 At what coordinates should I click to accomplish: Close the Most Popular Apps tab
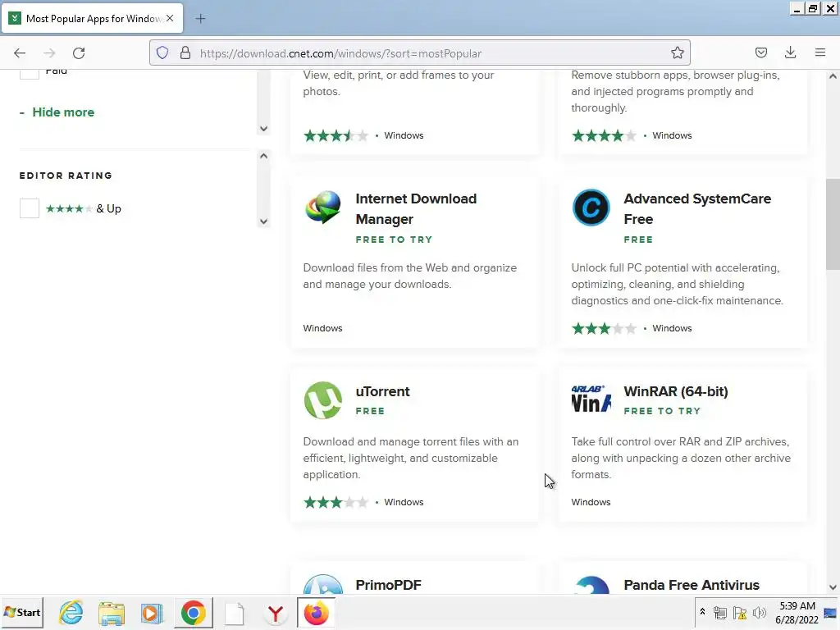(170, 18)
